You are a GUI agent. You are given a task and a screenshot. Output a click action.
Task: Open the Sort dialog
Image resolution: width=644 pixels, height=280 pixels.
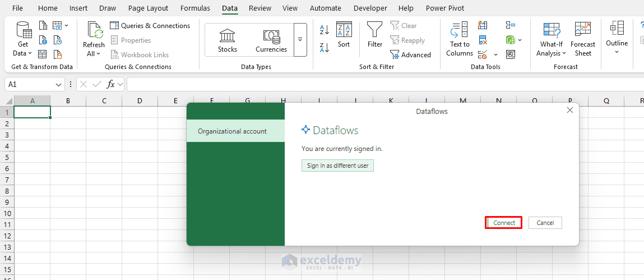(344, 35)
